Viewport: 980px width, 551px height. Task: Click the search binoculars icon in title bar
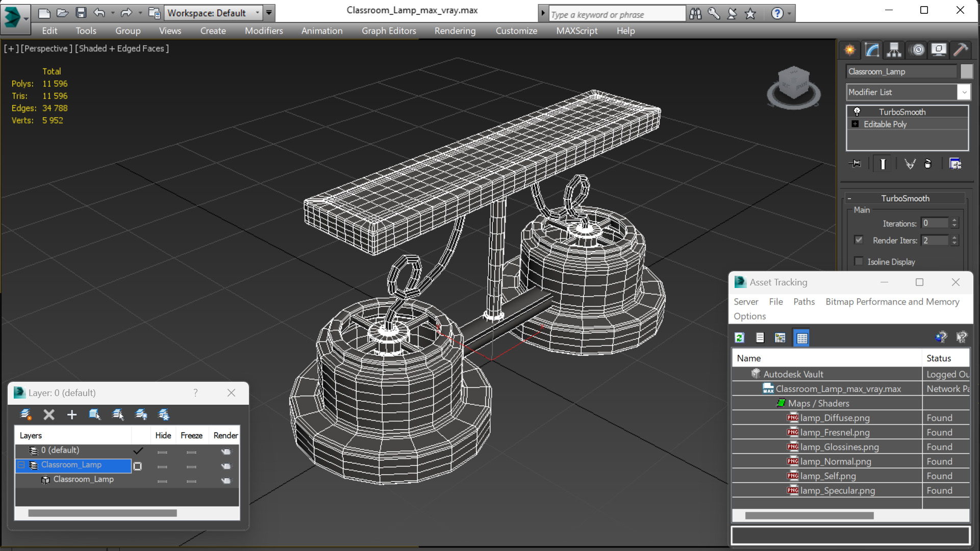[x=695, y=14]
